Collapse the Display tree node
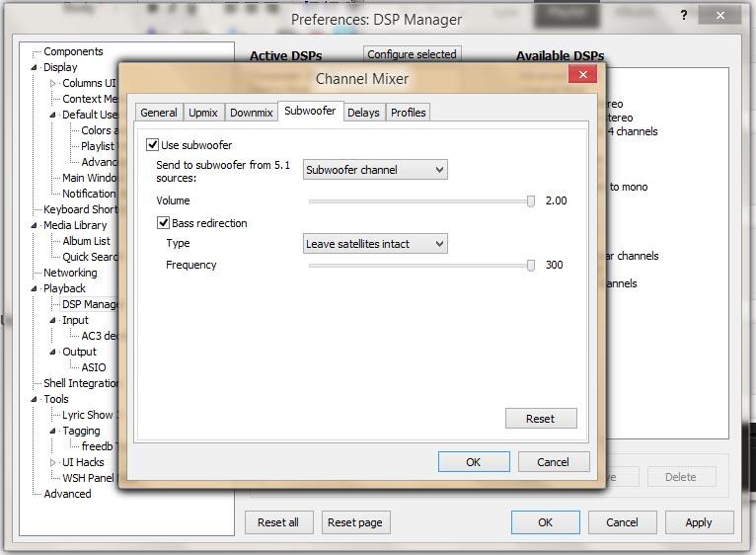The image size is (756, 555). tap(36, 68)
